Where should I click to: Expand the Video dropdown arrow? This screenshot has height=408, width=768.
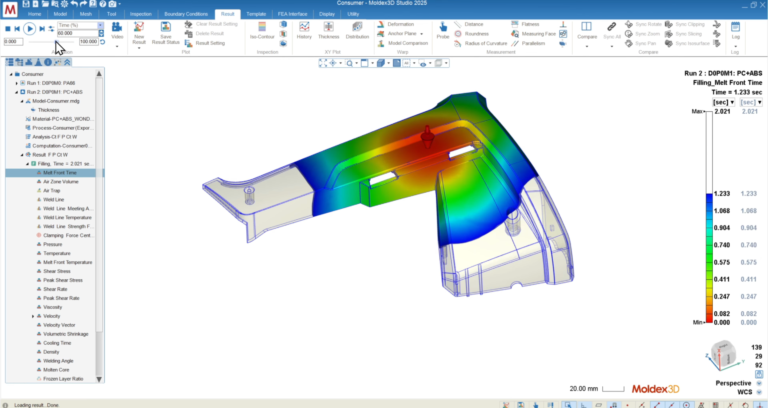point(117,47)
